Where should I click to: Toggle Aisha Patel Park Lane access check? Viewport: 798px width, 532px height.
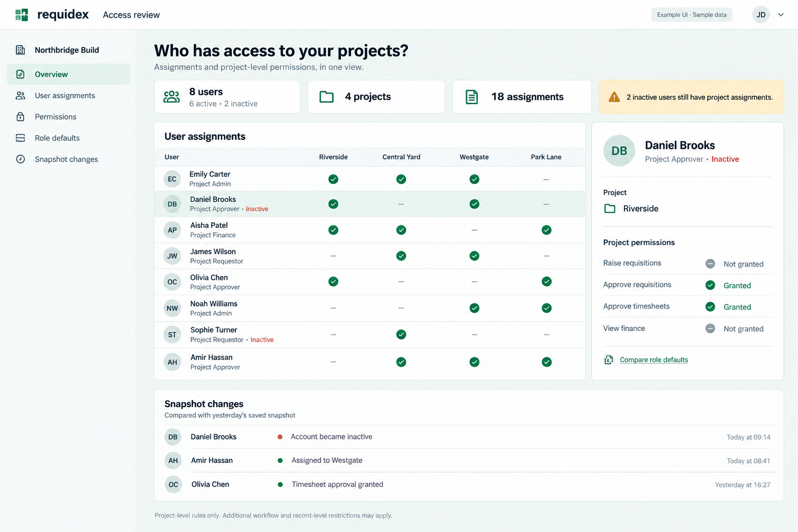click(x=547, y=230)
